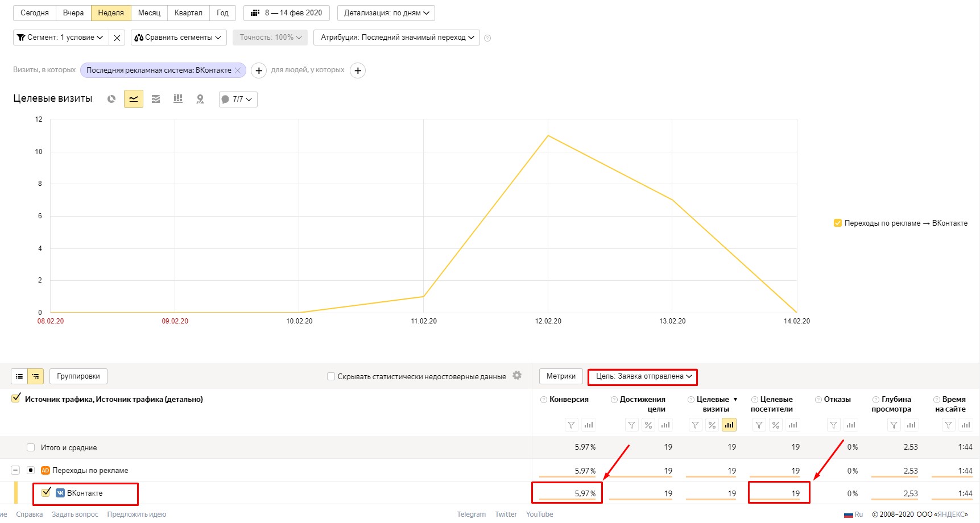
Task: Filter by the Достижения цели column
Action: pos(631,425)
